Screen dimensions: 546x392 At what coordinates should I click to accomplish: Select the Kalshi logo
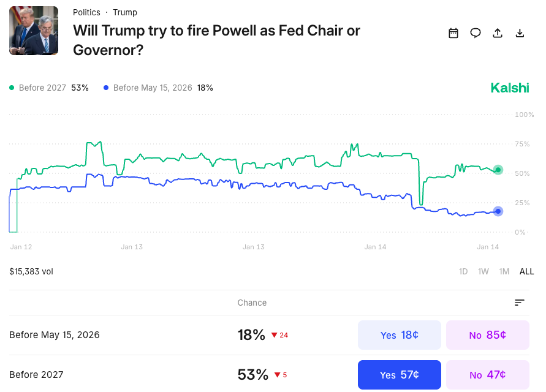pos(509,88)
